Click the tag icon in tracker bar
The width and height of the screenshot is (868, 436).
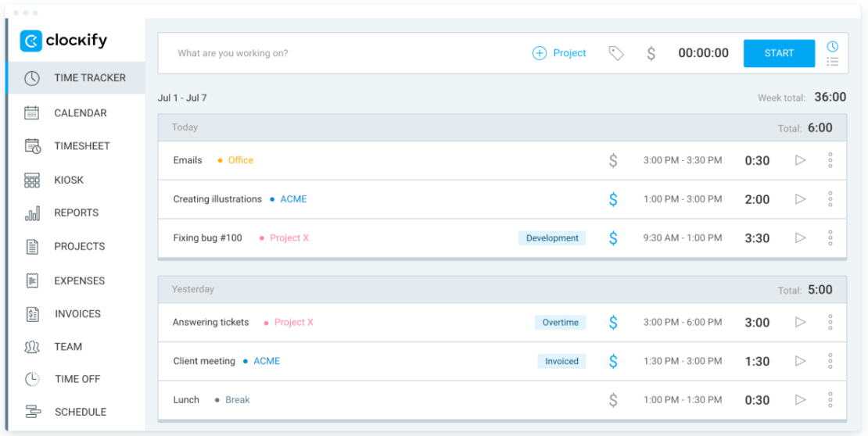(x=616, y=53)
